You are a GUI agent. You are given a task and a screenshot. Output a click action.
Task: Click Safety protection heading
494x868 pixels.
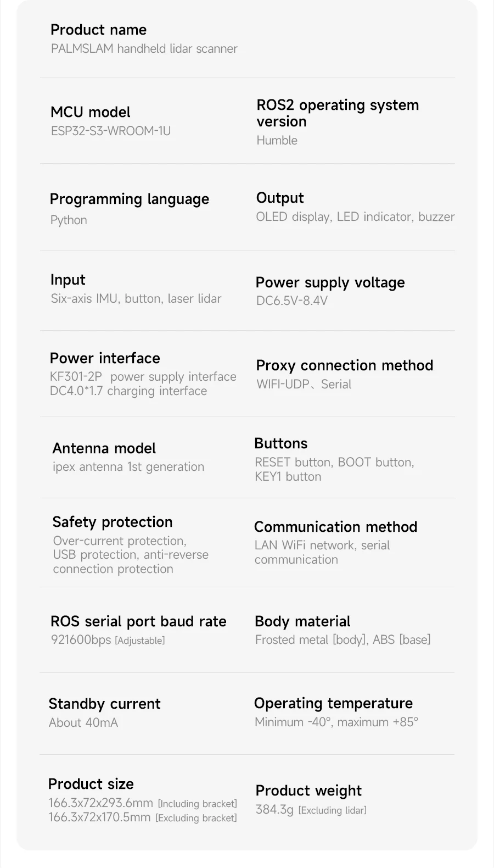[112, 522]
